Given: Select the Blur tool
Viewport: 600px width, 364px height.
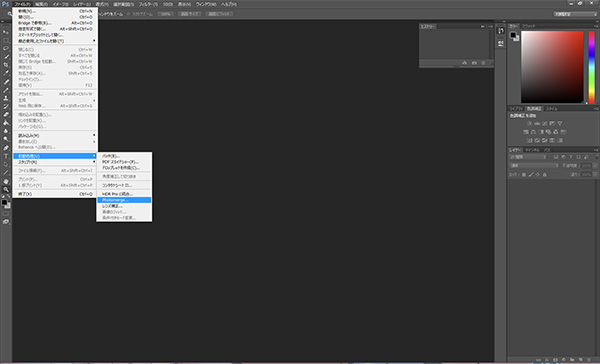Looking at the screenshot, I should point(6,131).
